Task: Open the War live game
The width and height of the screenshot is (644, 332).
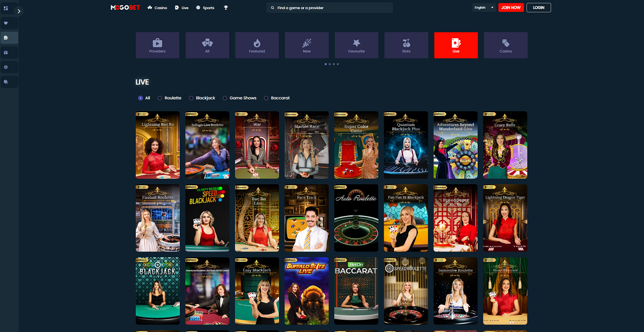Action: 257,145
